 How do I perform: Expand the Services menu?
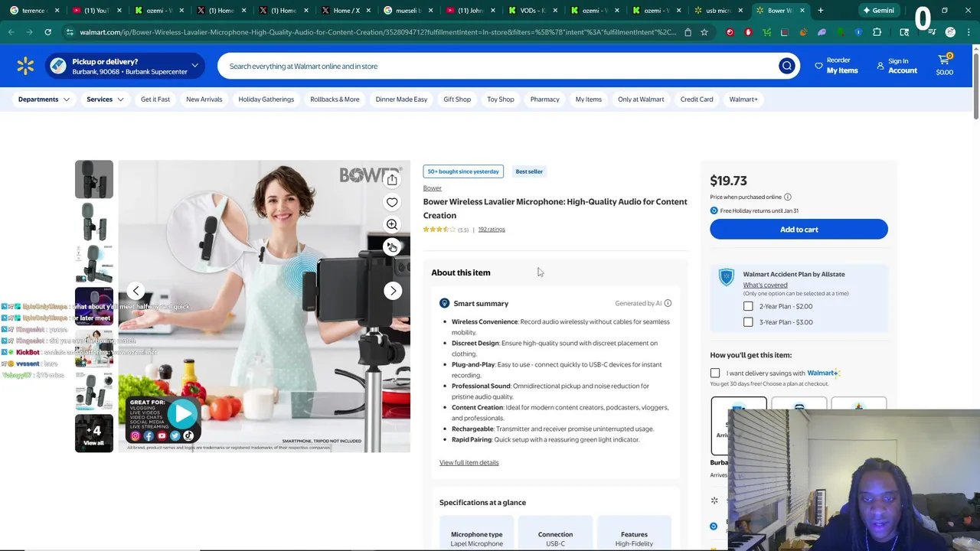click(x=105, y=99)
